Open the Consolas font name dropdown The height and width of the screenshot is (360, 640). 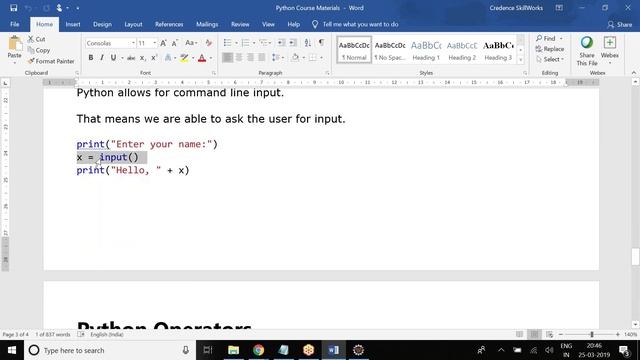[x=133, y=43]
